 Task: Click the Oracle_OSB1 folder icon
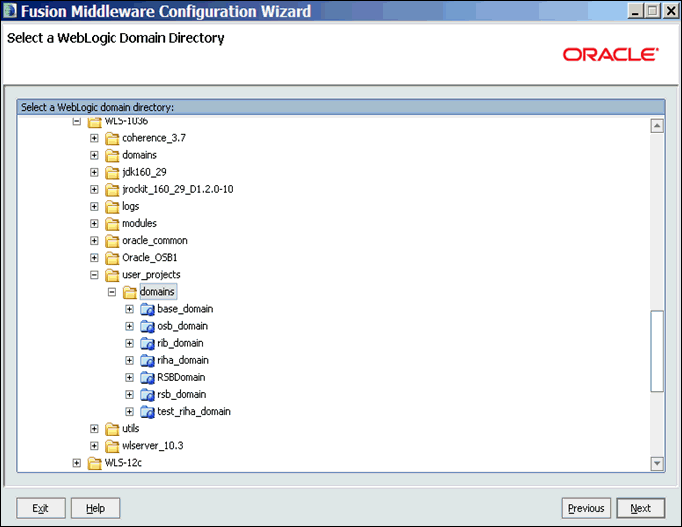click(112, 258)
